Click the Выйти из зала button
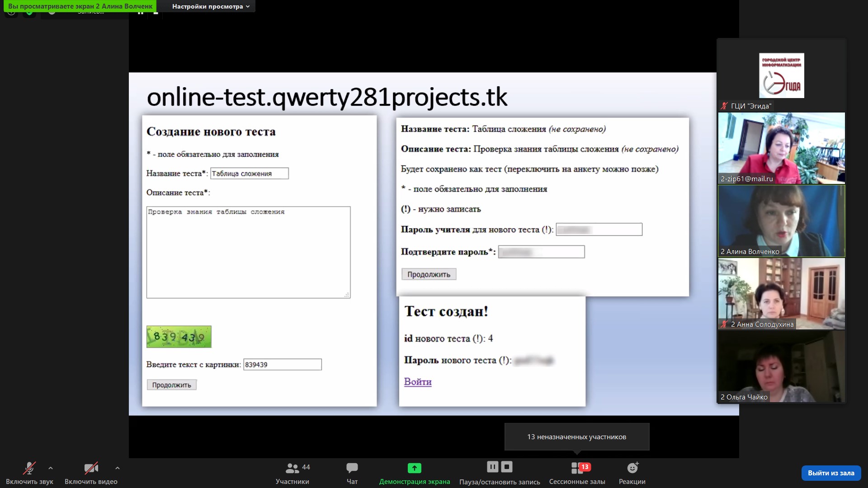The image size is (868, 488). click(831, 473)
